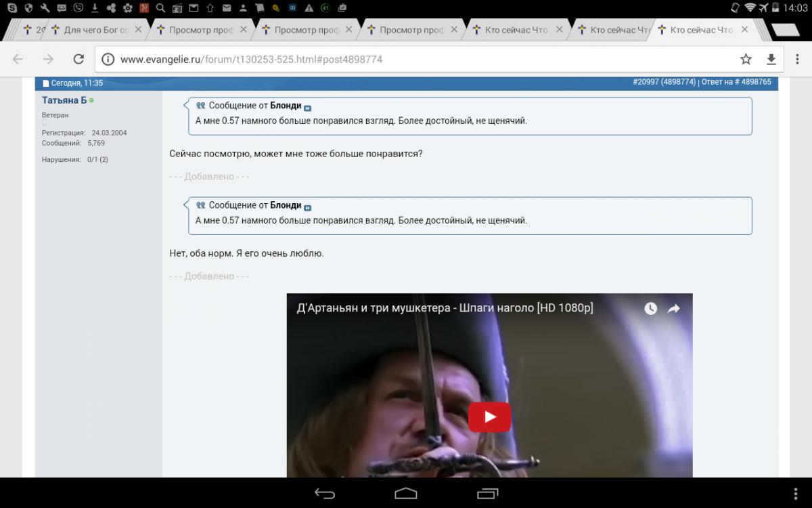
Task: View the quoted post from Блонди in first quote
Action: (x=308, y=108)
